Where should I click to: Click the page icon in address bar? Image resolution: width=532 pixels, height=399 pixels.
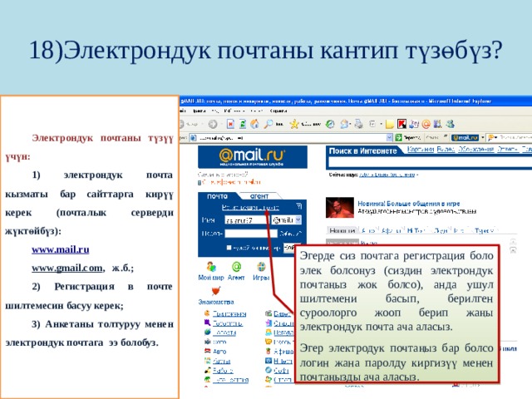click(193, 138)
